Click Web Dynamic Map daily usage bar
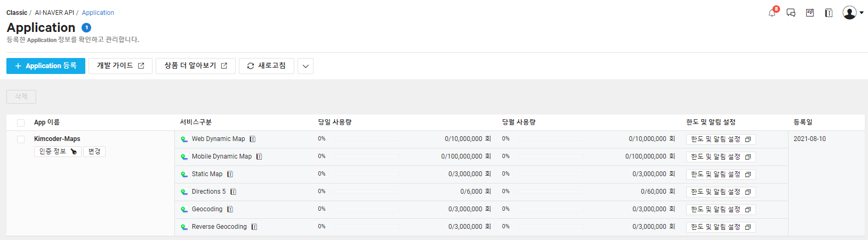This screenshot has width=868, height=240. coord(367,139)
